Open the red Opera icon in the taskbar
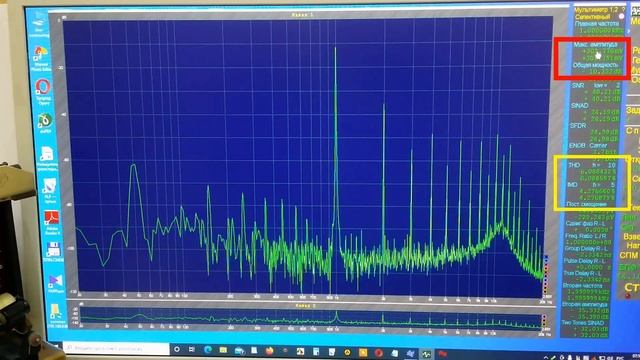Viewport: 640px width, 360px height. coord(378,353)
